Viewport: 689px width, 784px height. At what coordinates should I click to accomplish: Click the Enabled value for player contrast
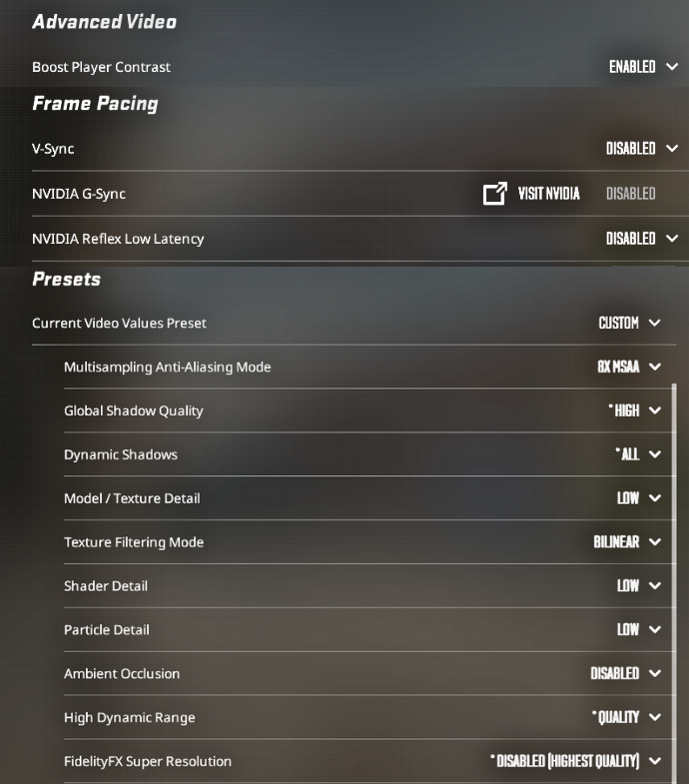pos(632,67)
